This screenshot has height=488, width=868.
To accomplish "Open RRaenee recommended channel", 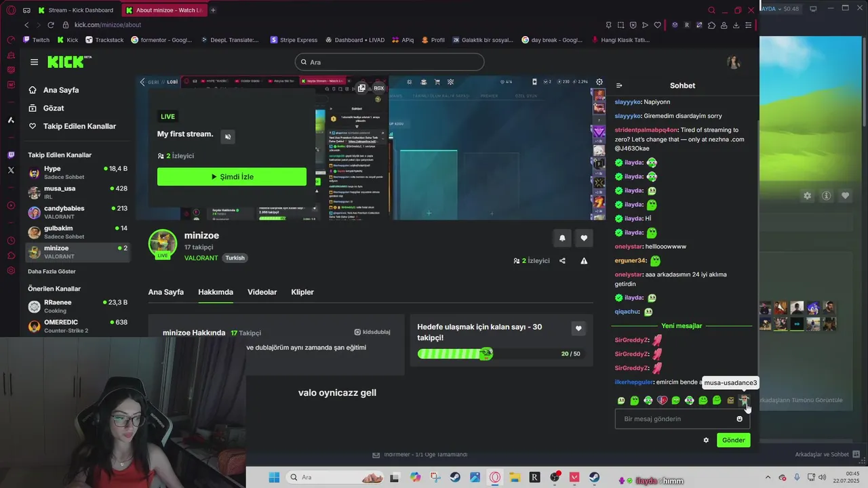I will coord(78,306).
